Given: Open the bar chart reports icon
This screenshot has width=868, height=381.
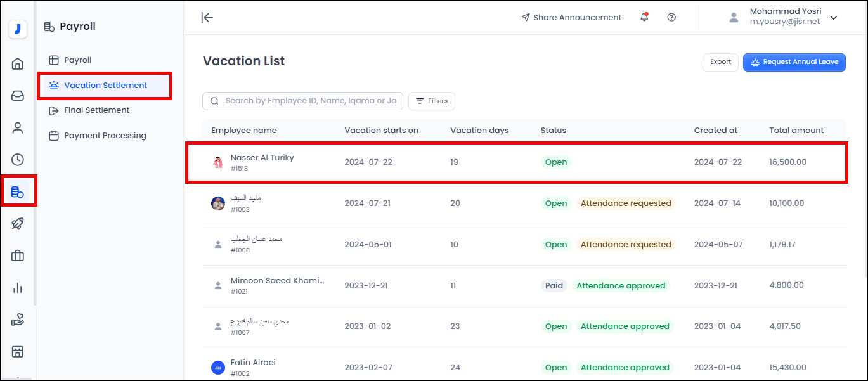Looking at the screenshot, I should (x=18, y=288).
